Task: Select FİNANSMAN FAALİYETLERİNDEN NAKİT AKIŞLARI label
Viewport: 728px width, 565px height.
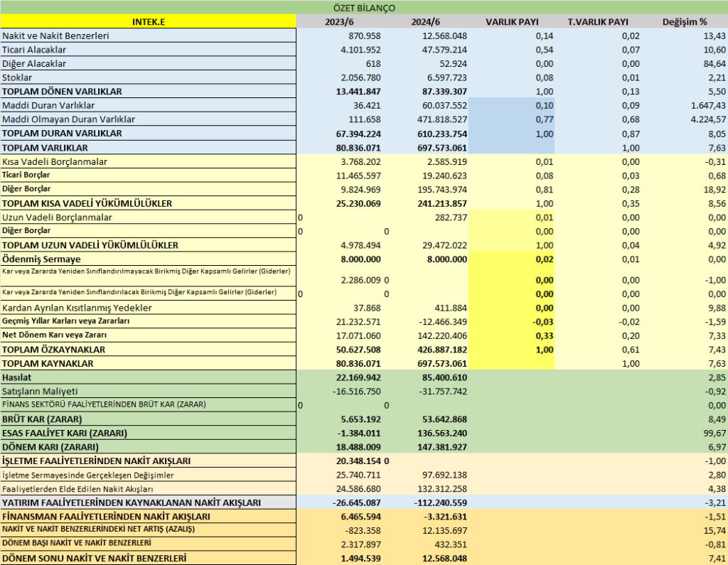Action: click(x=107, y=517)
